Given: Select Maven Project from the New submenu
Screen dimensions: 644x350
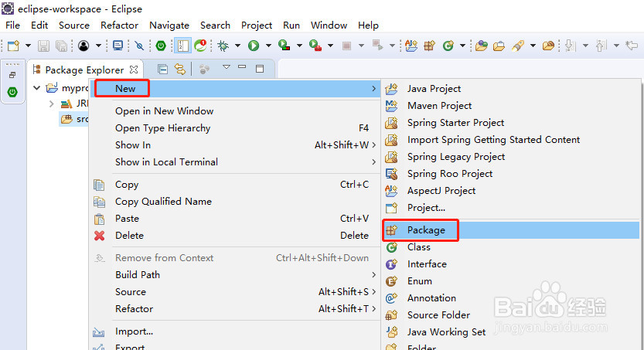Looking at the screenshot, I should pyautogui.click(x=512, y=106).
